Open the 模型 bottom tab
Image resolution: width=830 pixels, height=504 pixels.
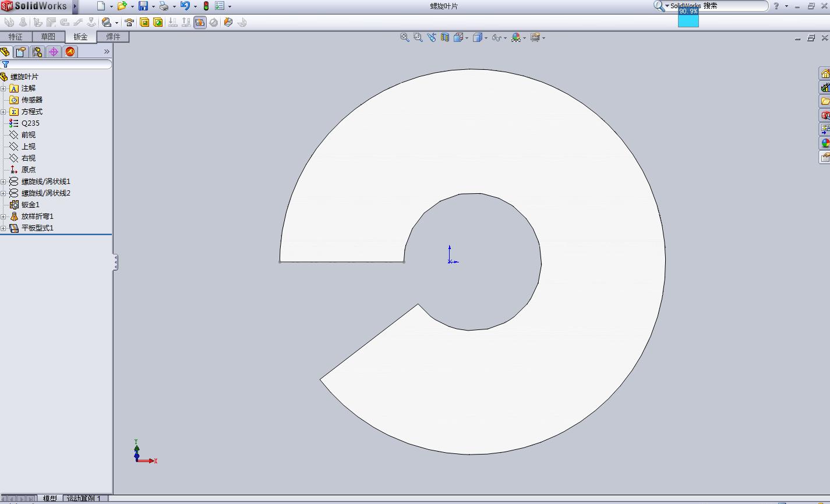tap(50, 499)
